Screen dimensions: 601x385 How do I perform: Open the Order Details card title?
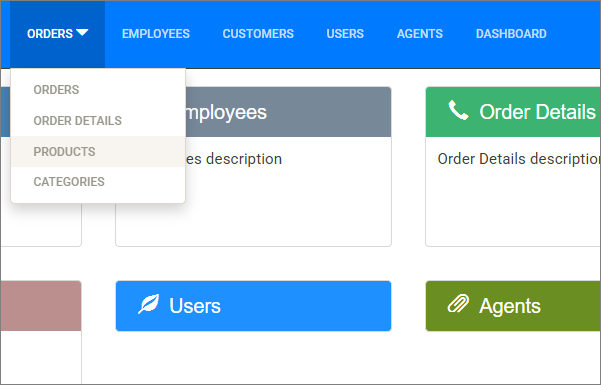coord(537,112)
